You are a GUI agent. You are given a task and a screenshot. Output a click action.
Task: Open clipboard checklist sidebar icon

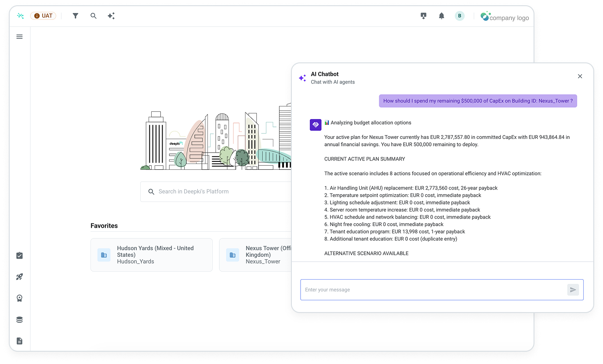click(x=19, y=255)
